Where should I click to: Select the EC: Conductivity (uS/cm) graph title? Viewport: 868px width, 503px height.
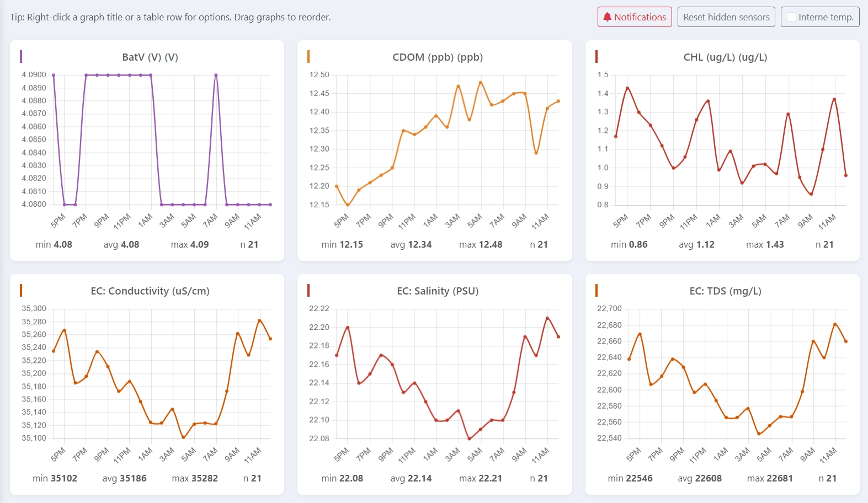click(x=150, y=291)
